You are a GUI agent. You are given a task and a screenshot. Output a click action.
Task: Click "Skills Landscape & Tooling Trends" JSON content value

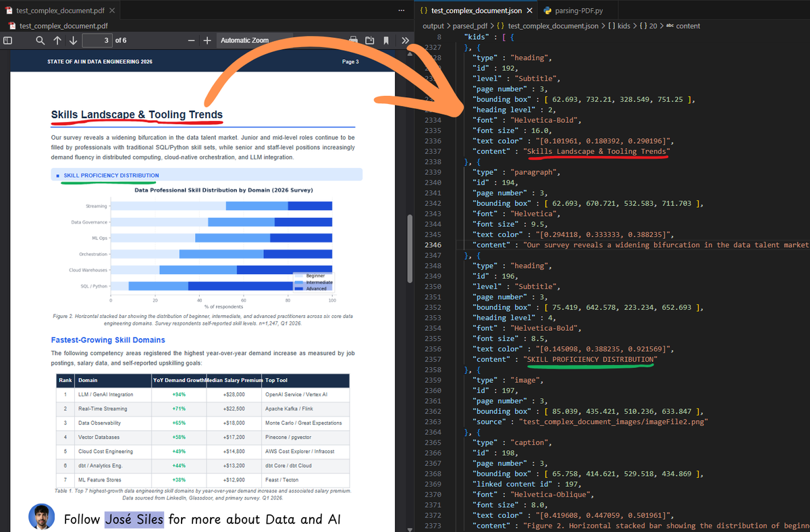pos(596,151)
